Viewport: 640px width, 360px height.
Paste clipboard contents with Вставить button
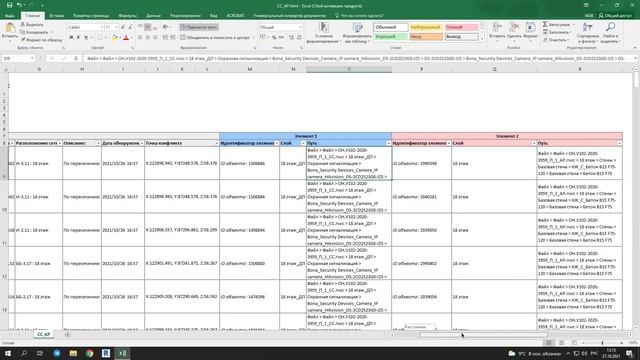pos(10,31)
